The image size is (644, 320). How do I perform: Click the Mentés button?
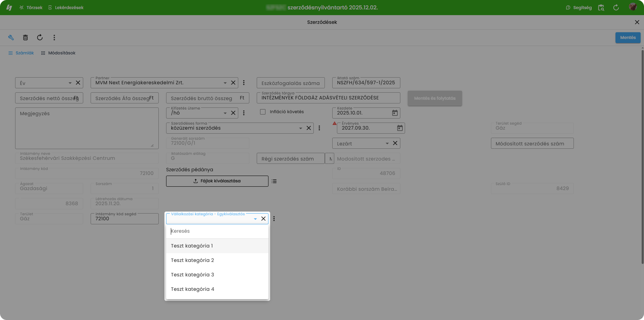click(628, 38)
